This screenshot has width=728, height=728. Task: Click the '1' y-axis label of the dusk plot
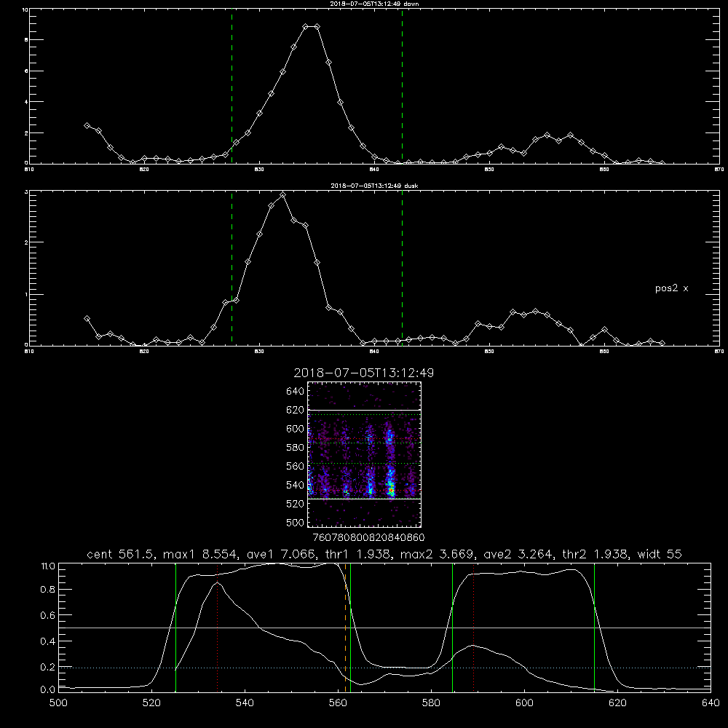(26, 294)
